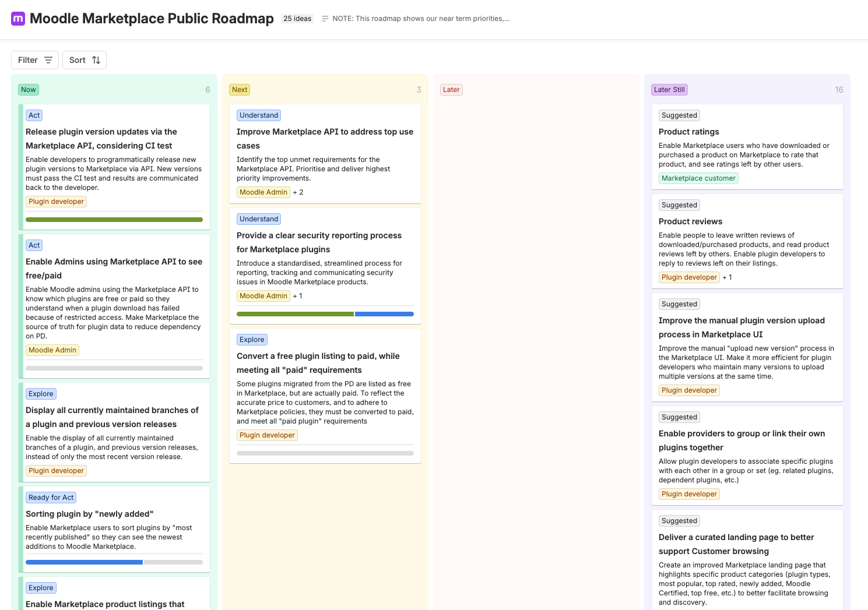Click the Ready for Act tag

pos(51,498)
